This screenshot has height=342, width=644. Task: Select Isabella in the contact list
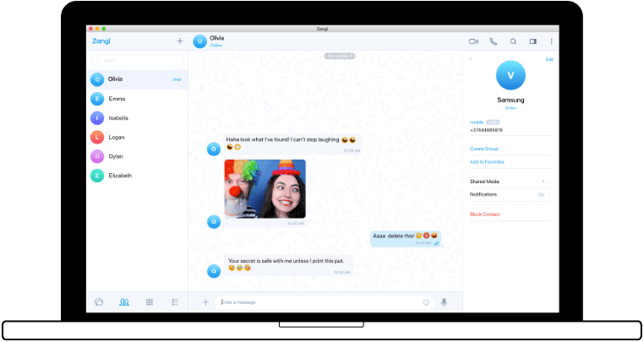coord(137,118)
